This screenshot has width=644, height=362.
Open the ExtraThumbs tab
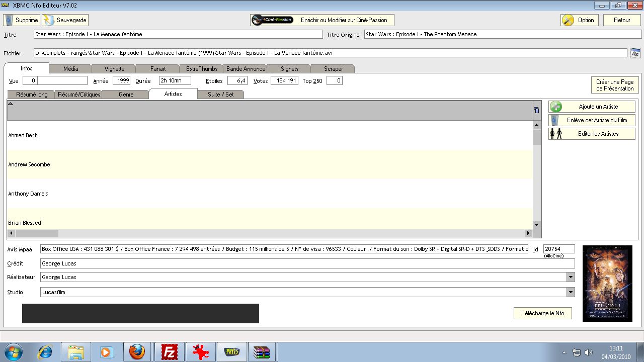(x=202, y=69)
